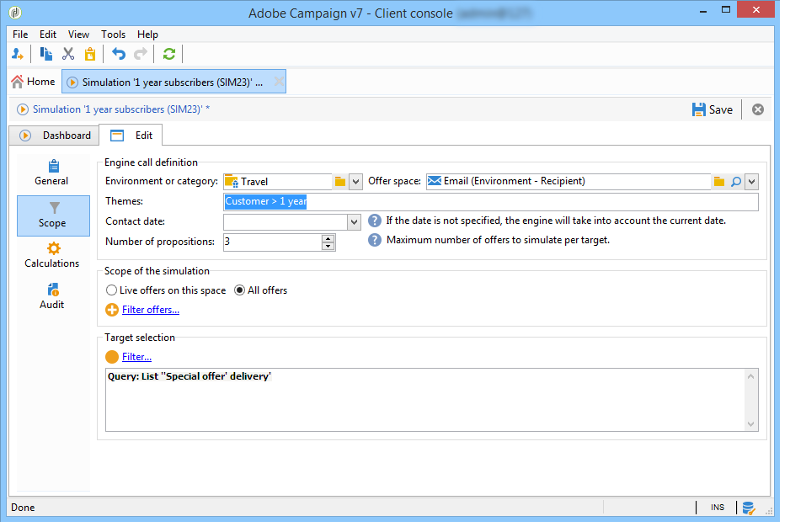790x532 pixels.
Task: Save the simulation
Action: [712, 109]
